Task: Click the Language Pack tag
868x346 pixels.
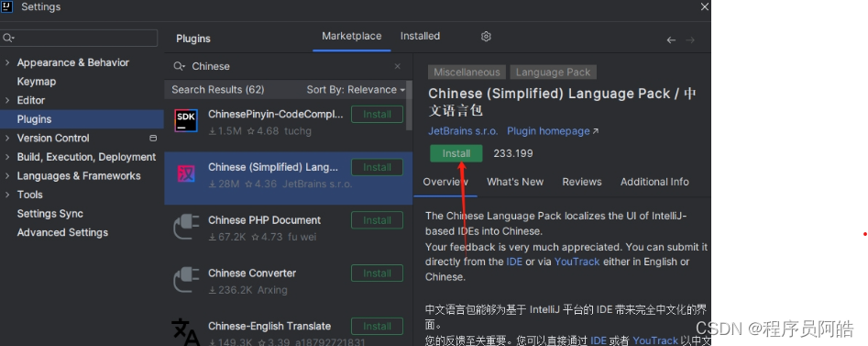Action: (x=553, y=73)
